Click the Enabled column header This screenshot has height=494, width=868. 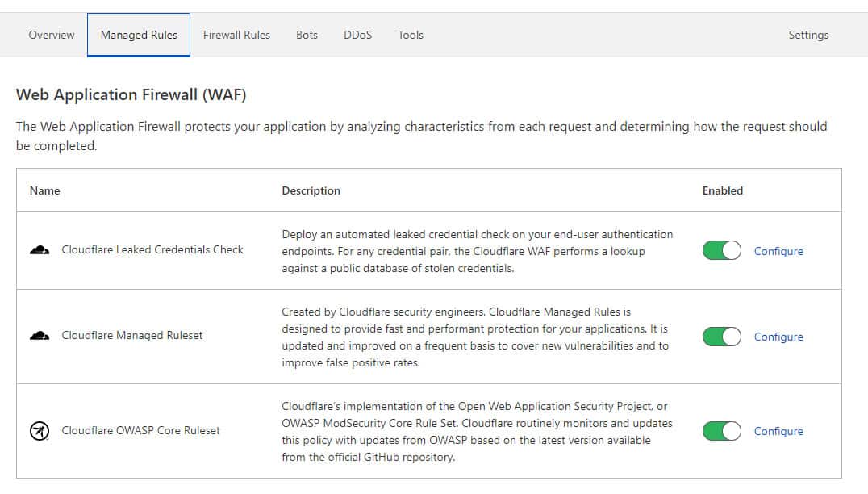(x=723, y=190)
